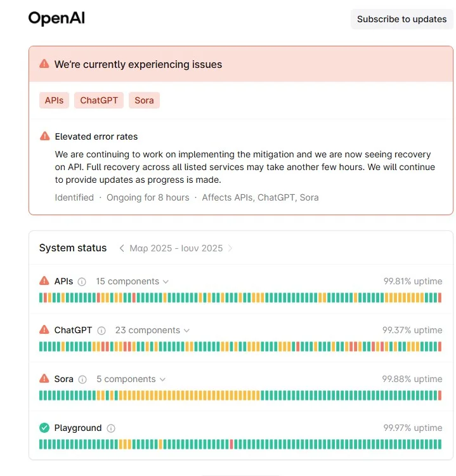This screenshot has width=456, height=476.
Task: Go to the next date range
Action: (230, 248)
